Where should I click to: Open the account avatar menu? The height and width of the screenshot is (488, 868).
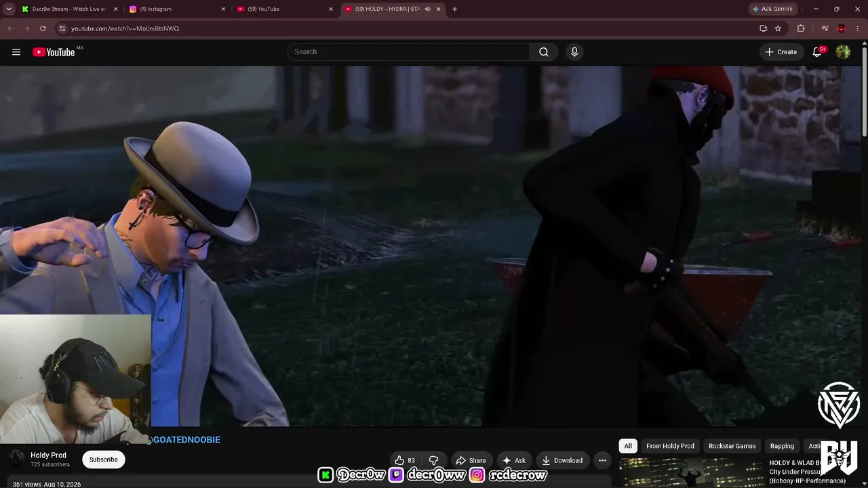(843, 52)
